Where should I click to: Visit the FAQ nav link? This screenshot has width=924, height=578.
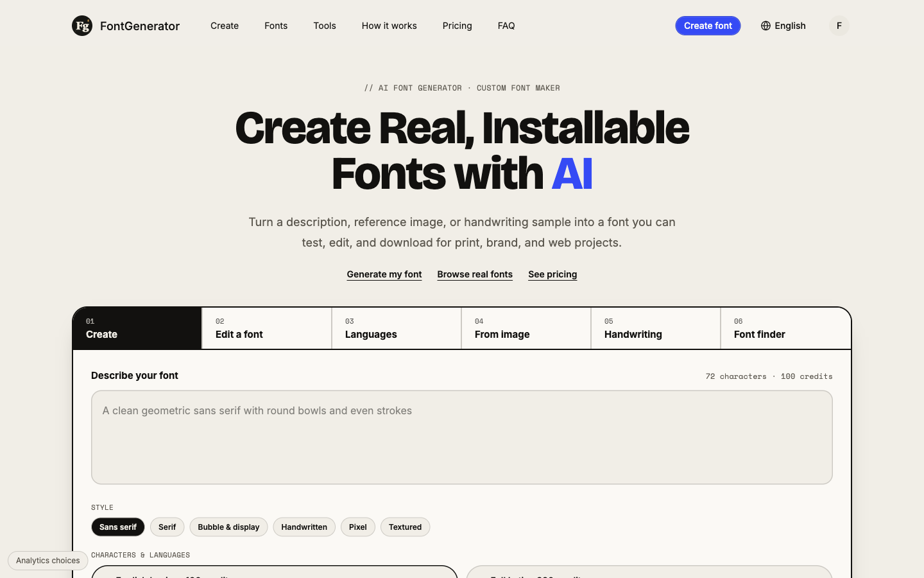point(506,26)
